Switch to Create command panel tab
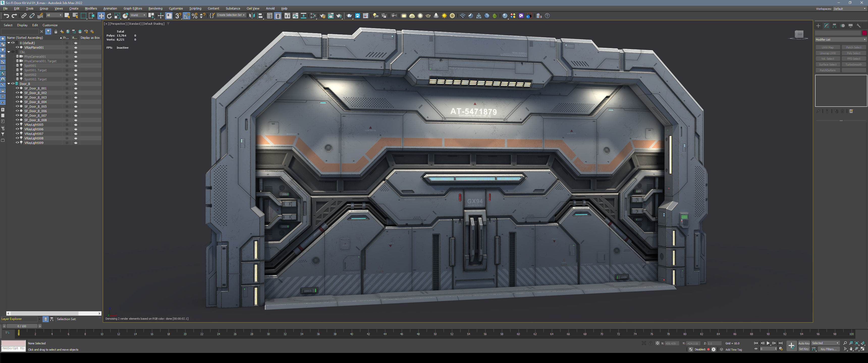The height and width of the screenshot is (363, 868). pos(818,26)
